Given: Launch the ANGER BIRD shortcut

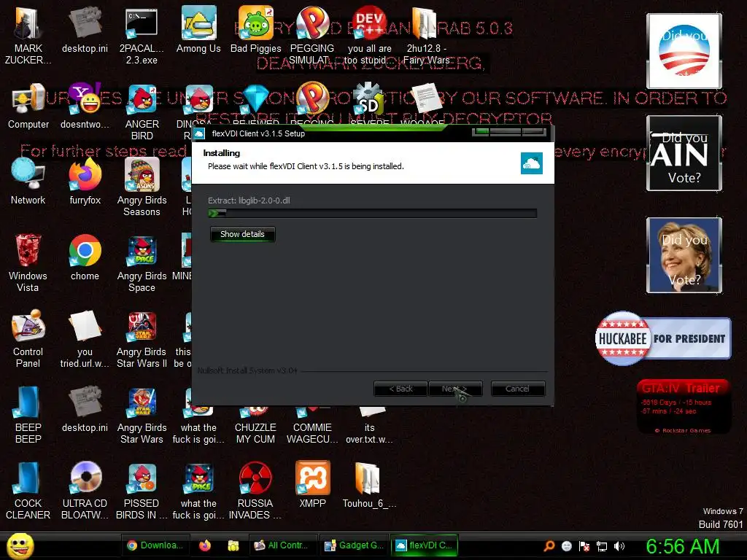Looking at the screenshot, I should pyautogui.click(x=142, y=112).
